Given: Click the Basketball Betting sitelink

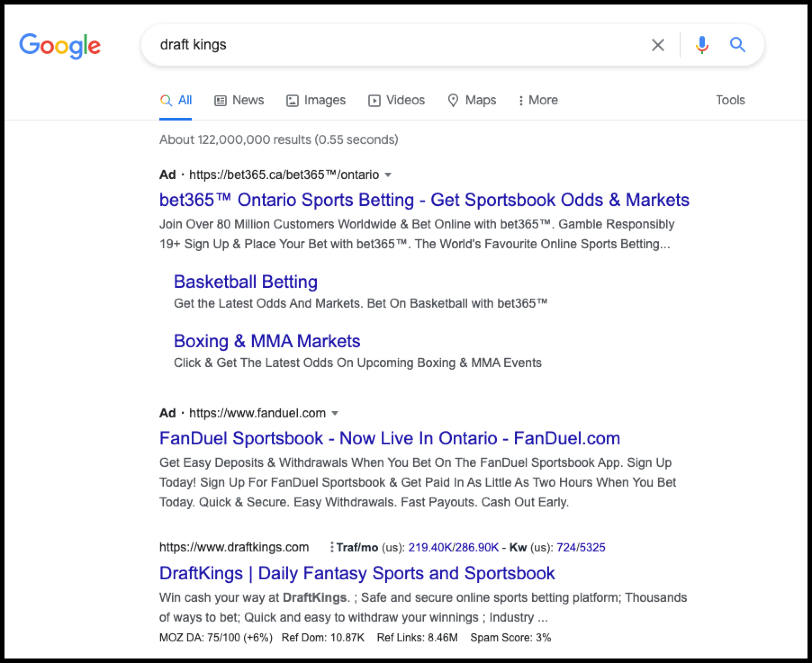Looking at the screenshot, I should 246,281.
